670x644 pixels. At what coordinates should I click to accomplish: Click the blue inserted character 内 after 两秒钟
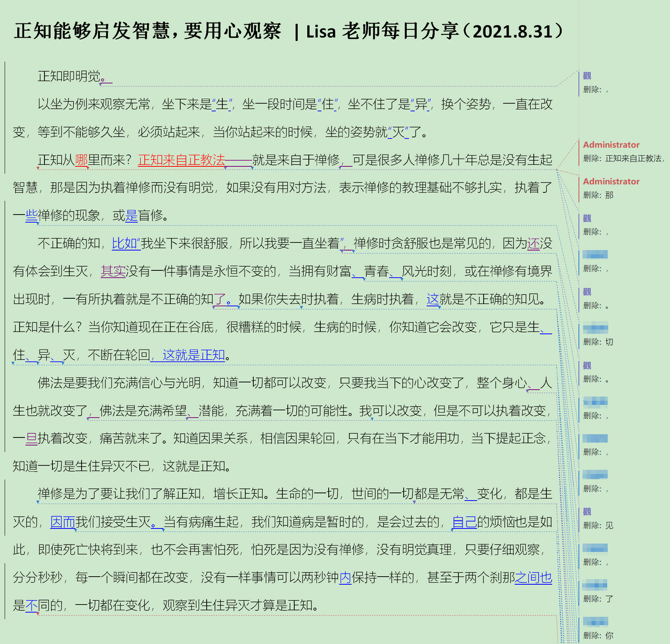coord(345,578)
